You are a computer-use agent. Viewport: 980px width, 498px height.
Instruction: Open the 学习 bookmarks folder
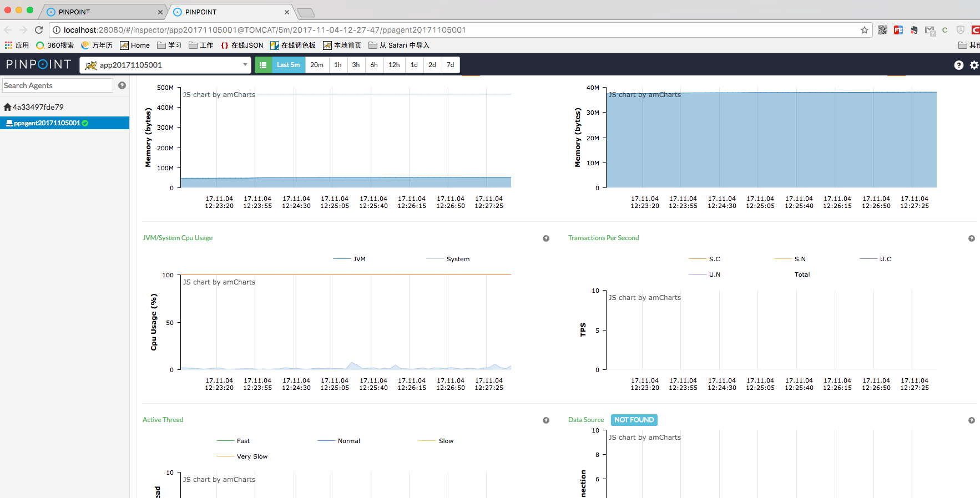point(169,45)
